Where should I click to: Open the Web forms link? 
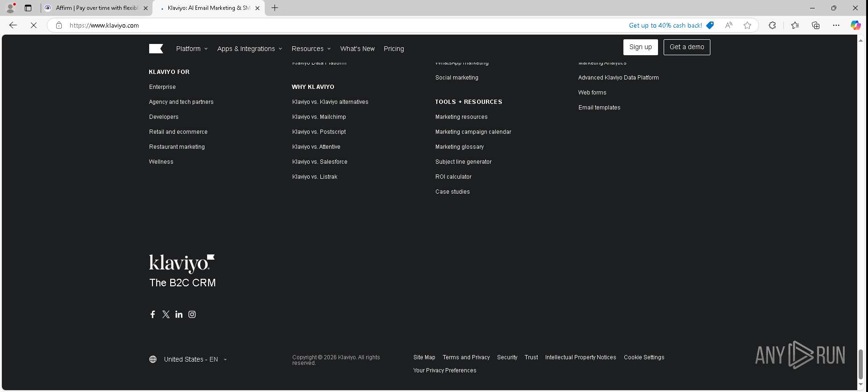[592, 93]
